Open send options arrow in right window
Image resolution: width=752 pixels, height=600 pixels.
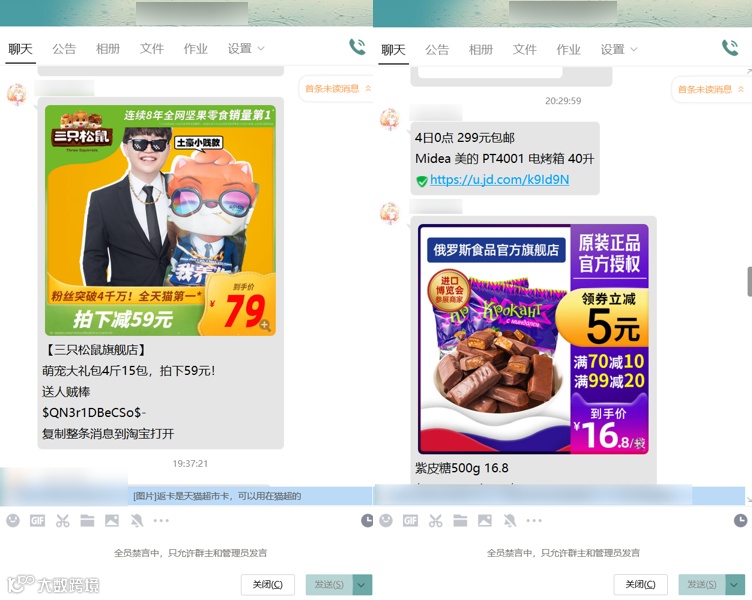[735, 585]
